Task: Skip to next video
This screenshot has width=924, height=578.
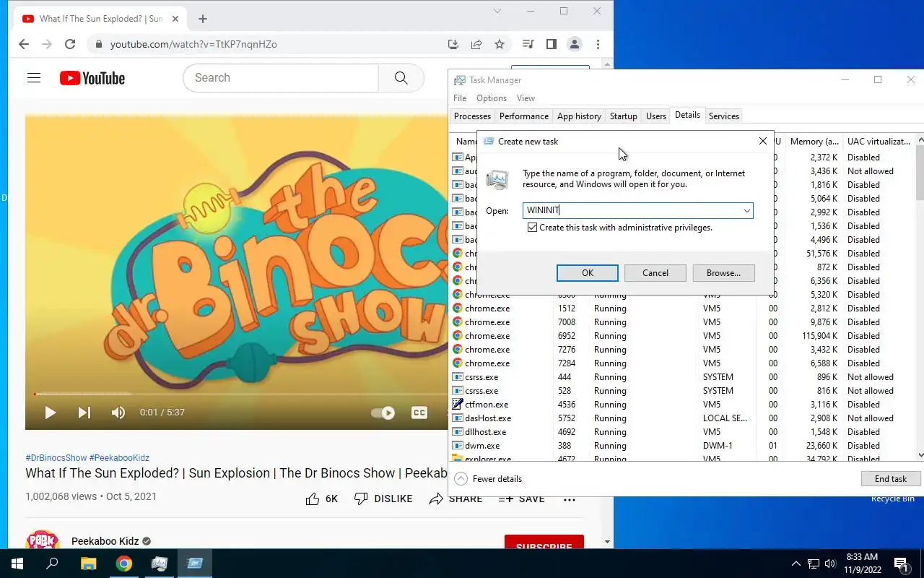Action: [84, 413]
